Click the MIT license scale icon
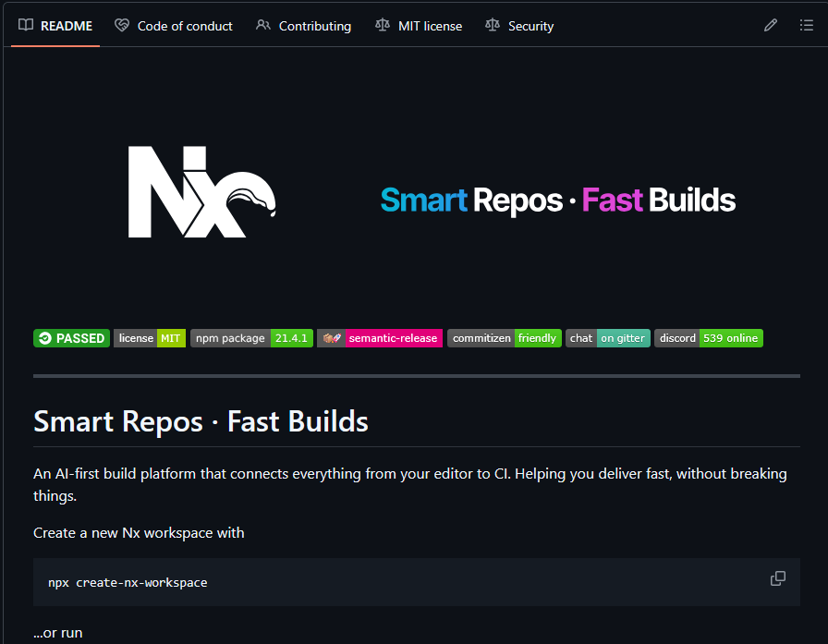This screenshot has height=644, width=828. tap(383, 25)
